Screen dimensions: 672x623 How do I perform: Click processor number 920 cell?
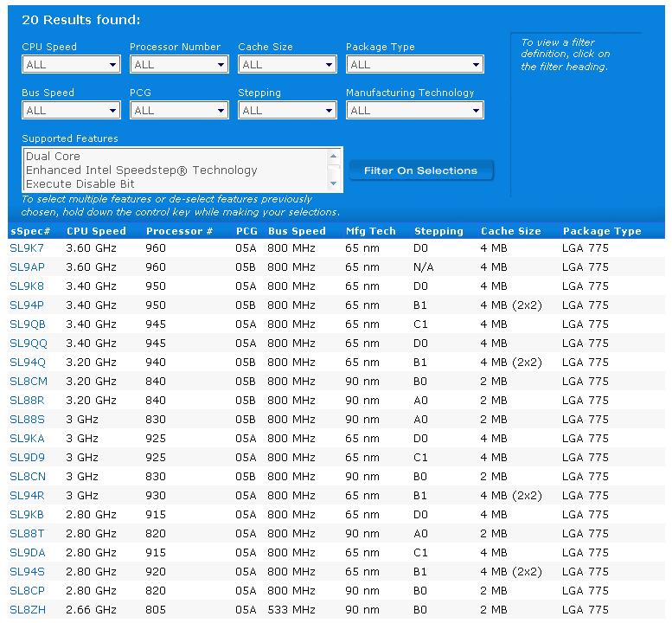click(156, 572)
